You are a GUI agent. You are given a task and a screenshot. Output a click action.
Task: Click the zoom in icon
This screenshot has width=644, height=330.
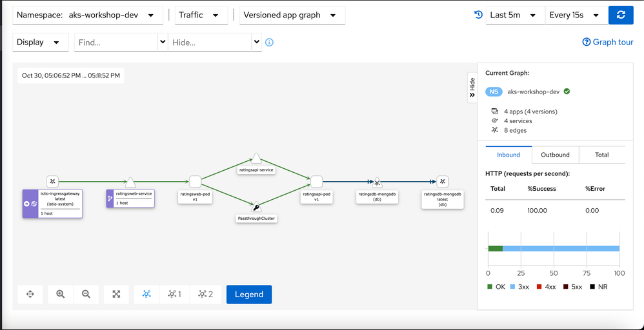click(x=61, y=294)
